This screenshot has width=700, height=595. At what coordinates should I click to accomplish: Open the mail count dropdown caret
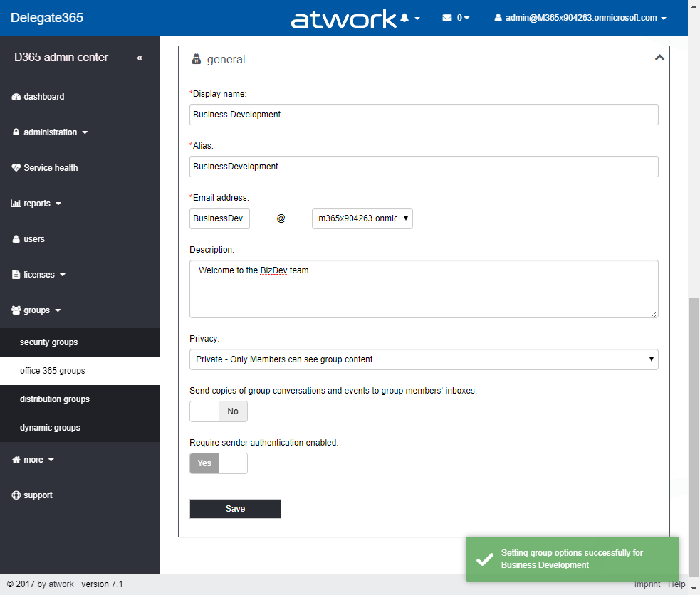(x=466, y=19)
